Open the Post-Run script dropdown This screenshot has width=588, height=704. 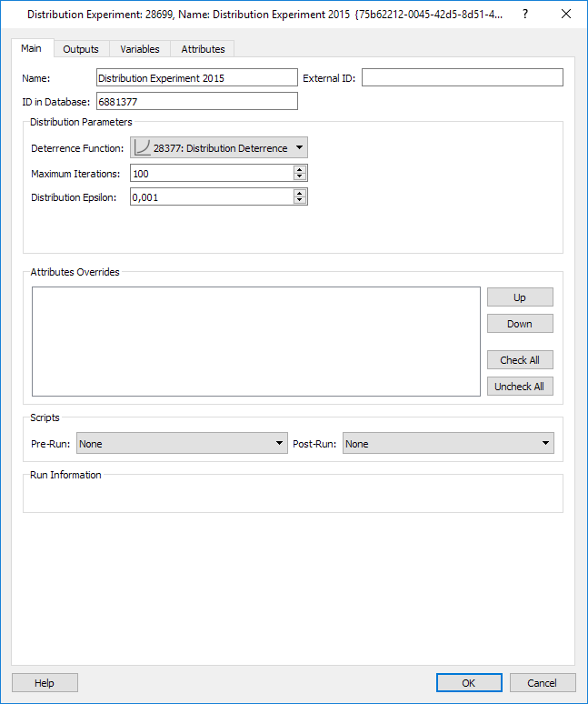point(448,444)
